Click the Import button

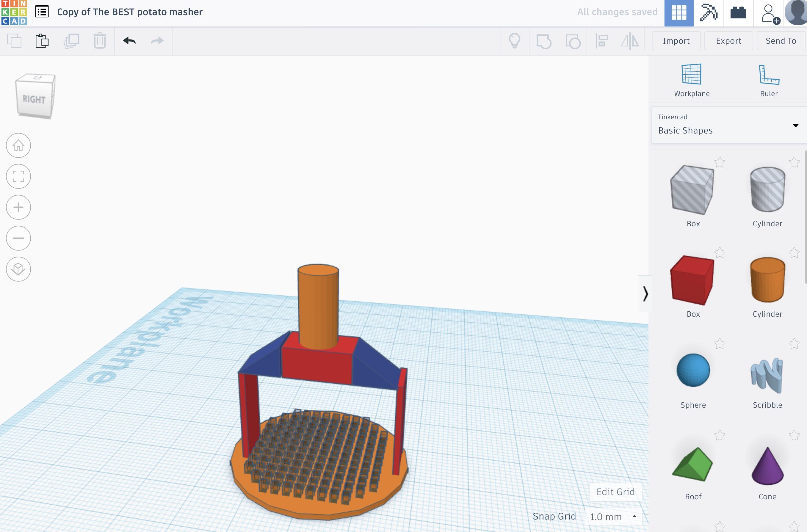pyautogui.click(x=676, y=41)
